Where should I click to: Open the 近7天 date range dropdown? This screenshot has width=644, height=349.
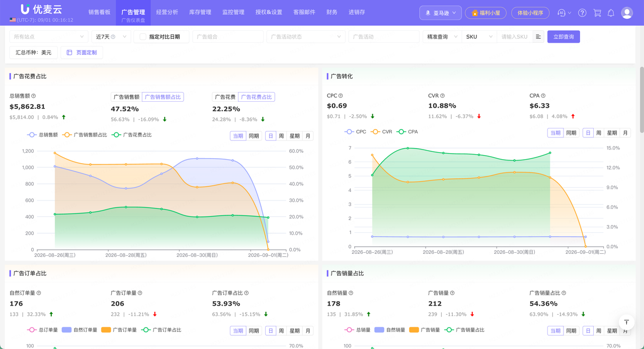point(111,37)
